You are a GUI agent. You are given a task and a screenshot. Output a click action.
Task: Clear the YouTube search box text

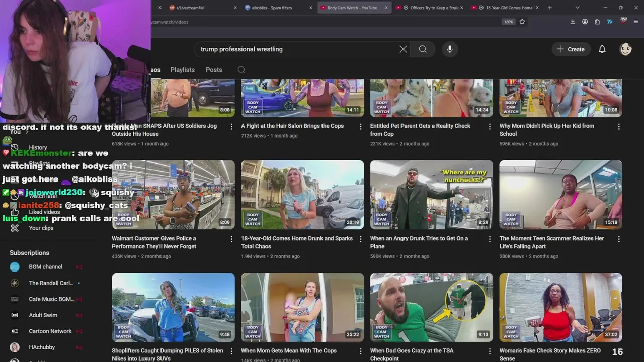(x=403, y=49)
